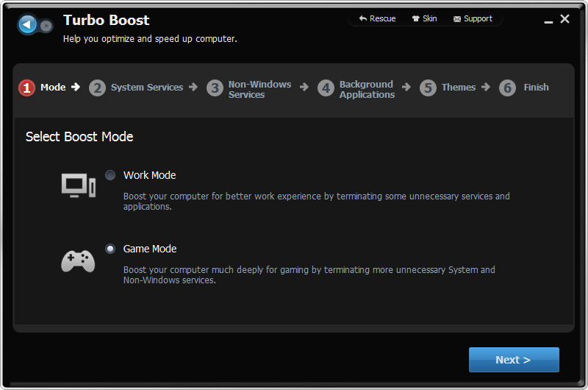Image resolution: width=588 pixels, height=390 pixels.
Task: Click the gray forward arrow button
Action: [46, 26]
